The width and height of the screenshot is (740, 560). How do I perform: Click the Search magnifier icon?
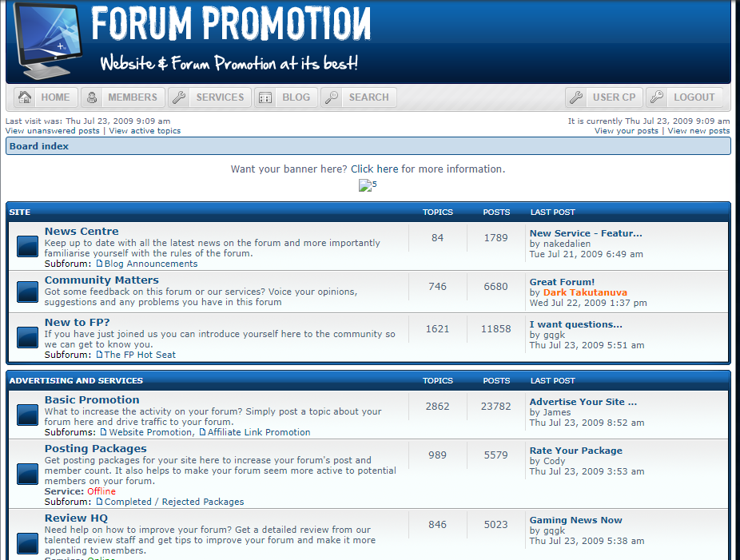pyautogui.click(x=332, y=97)
